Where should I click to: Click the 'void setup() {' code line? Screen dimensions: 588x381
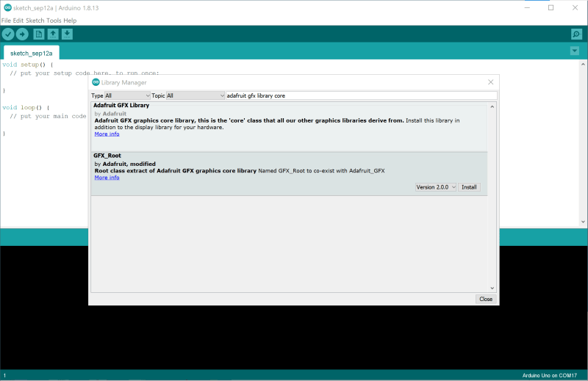[x=28, y=65]
